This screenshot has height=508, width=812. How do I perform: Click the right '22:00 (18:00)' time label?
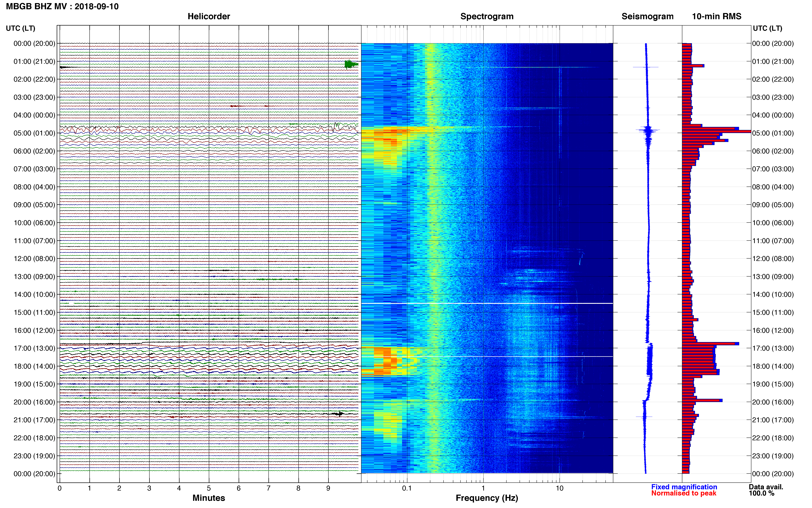pos(773,438)
